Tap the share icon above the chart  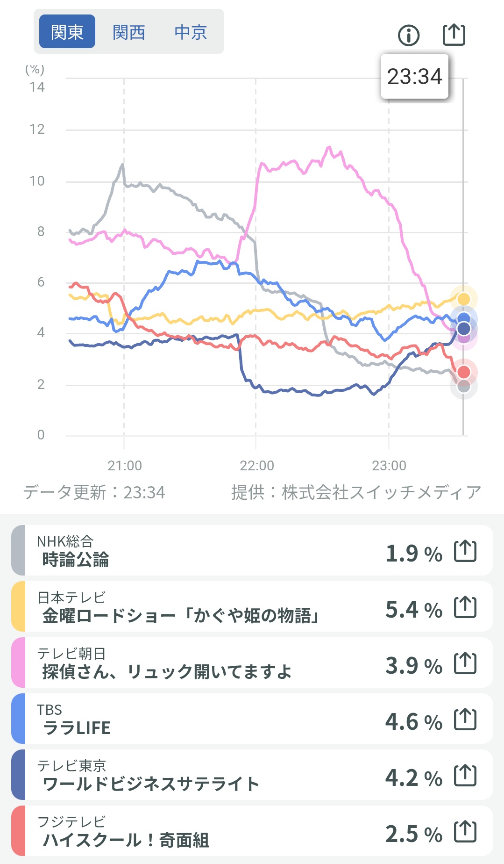coord(454,35)
